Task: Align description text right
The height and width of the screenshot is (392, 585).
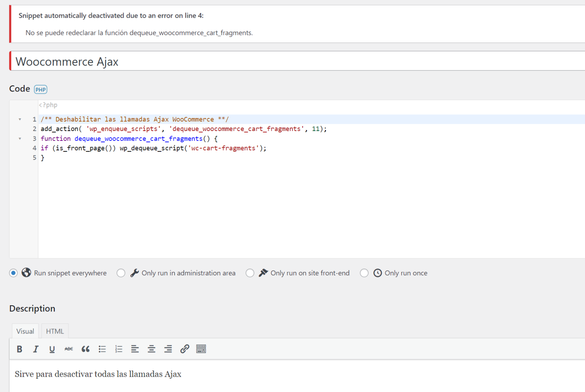Action: (x=168, y=349)
